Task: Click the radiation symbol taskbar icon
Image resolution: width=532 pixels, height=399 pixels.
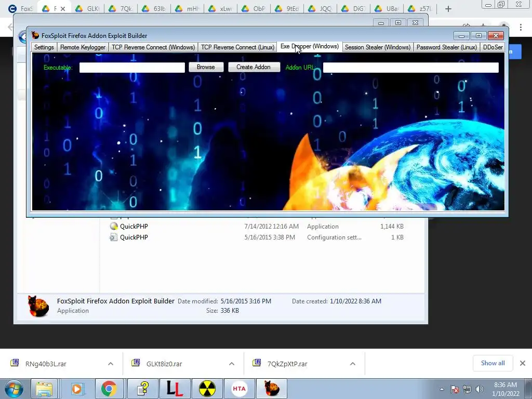Action: (207, 389)
